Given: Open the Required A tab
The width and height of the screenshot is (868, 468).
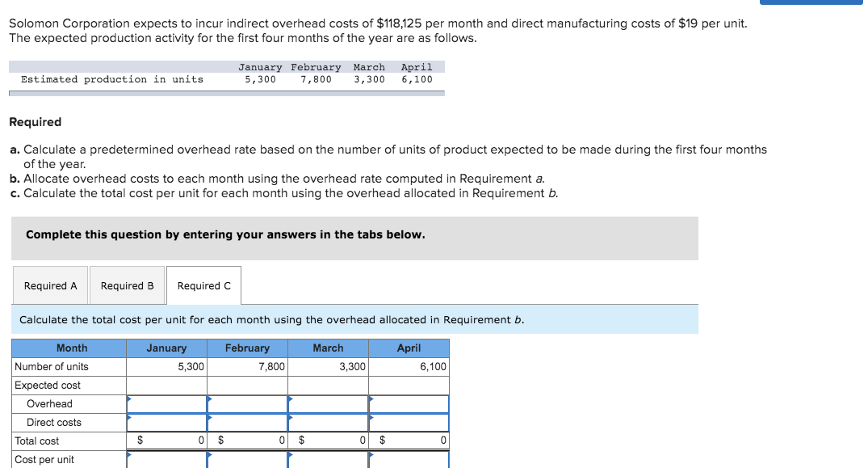Looking at the screenshot, I should pyautogui.click(x=50, y=285).
